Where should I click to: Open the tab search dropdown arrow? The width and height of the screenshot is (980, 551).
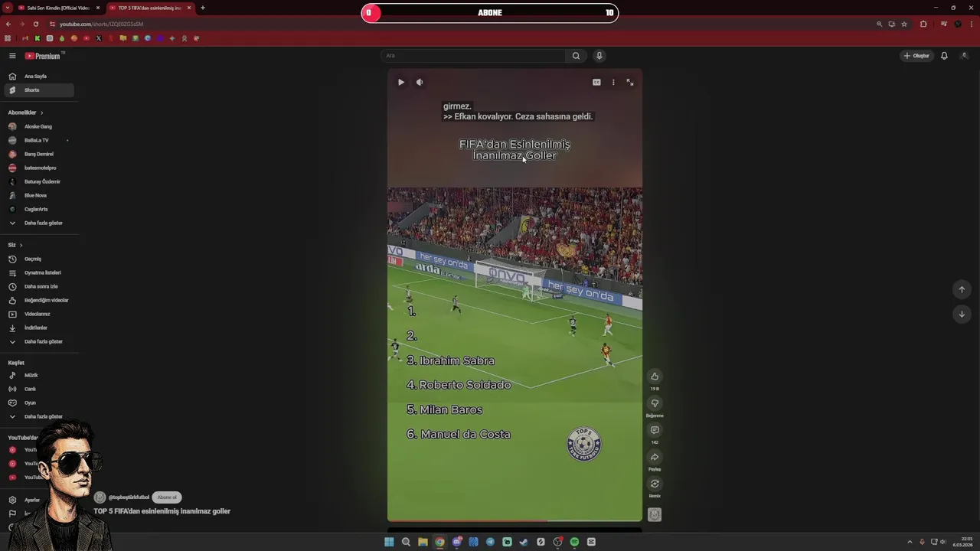(x=7, y=8)
